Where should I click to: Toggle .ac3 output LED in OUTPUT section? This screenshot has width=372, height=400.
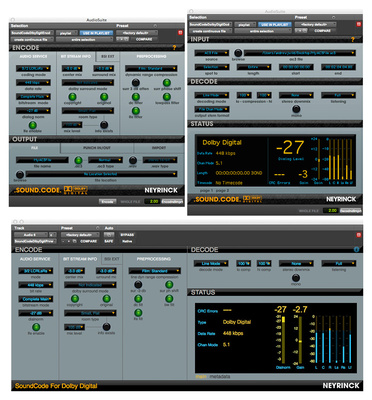tap(78, 160)
